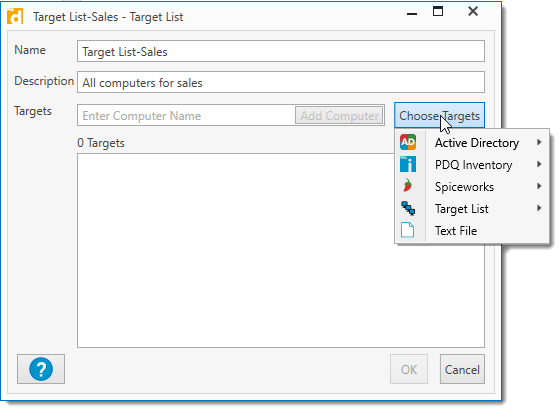560x411 pixels.
Task: Click the PDQ Inventory blue icon
Action: pos(408,164)
